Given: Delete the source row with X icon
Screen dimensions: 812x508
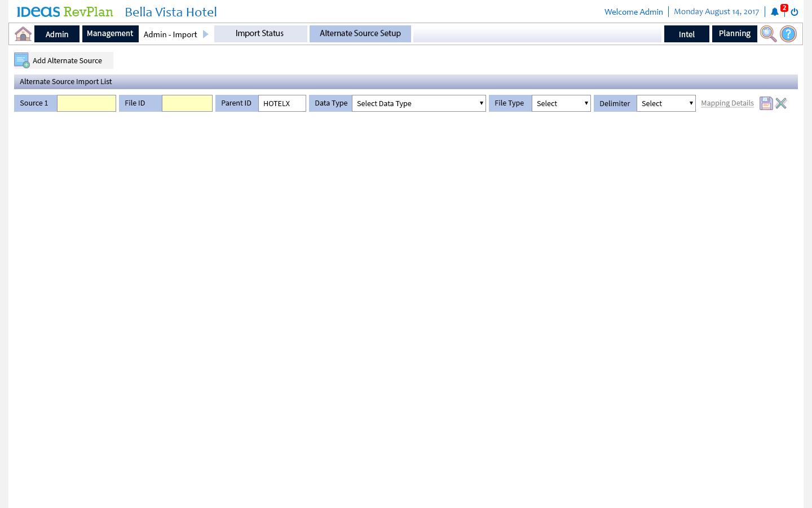Looking at the screenshot, I should coord(781,103).
